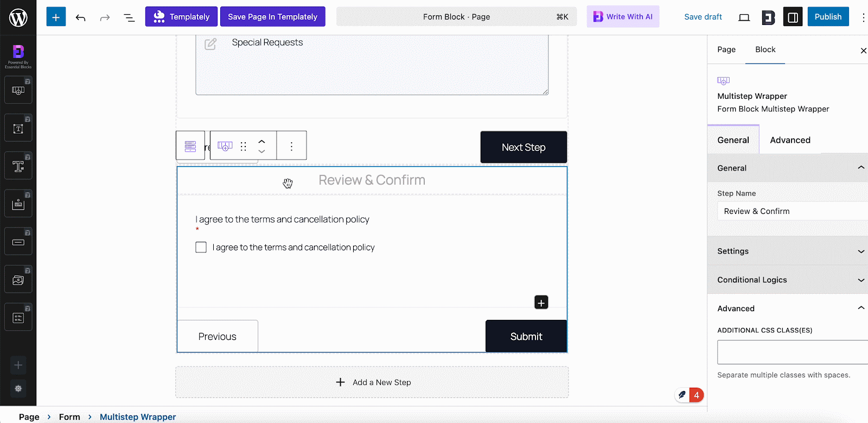This screenshot has width=868, height=423.
Task: Collapse the General panel section
Action: [788, 168]
